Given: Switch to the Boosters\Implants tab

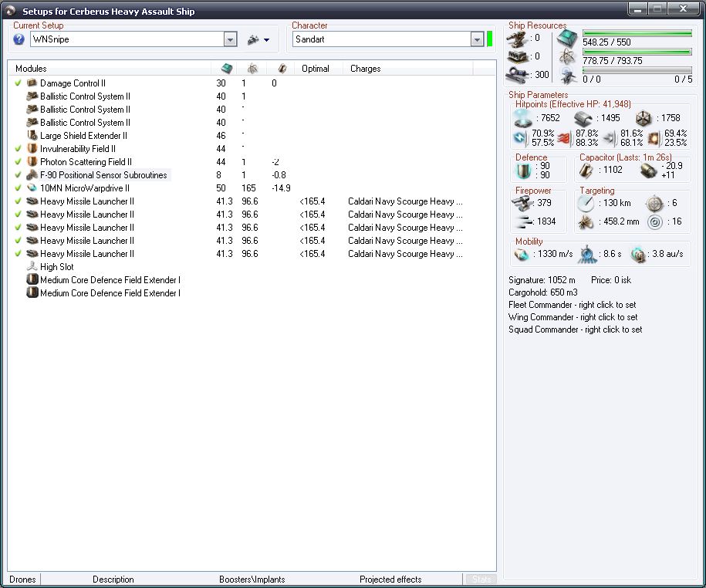Looking at the screenshot, I should 252,580.
